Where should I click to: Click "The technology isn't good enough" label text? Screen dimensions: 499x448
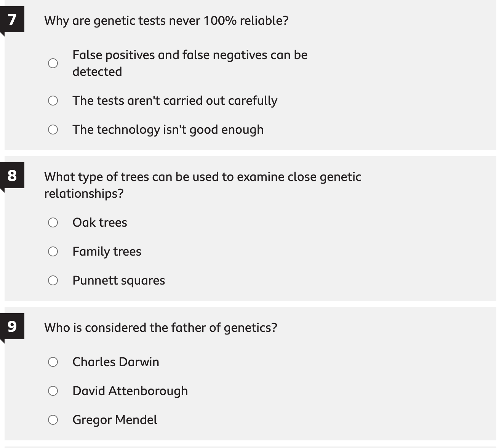tap(168, 130)
